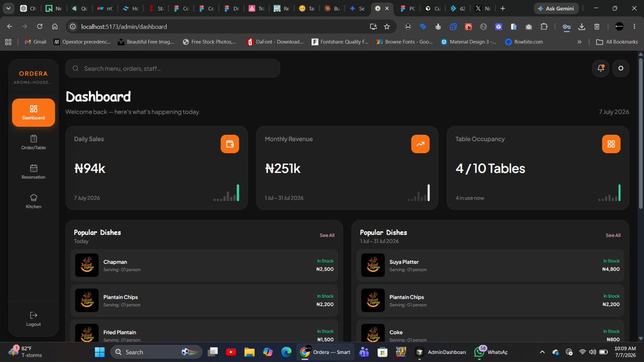Screen dimensions: 644x362
Task: Switch to the 'Se' browser tab
Action: pos(357,9)
